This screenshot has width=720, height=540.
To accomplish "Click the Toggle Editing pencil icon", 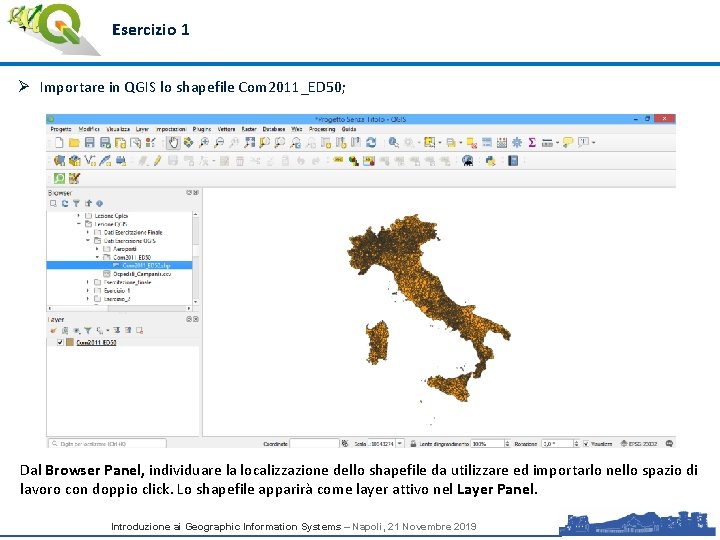I will 158,161.
